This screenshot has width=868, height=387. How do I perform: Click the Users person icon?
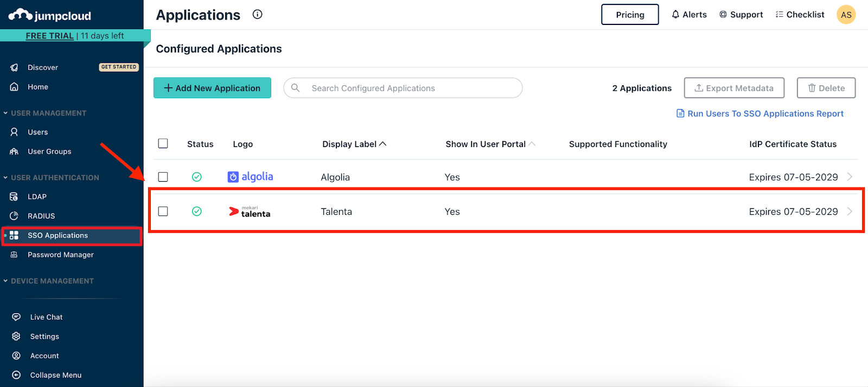(14, 132)
